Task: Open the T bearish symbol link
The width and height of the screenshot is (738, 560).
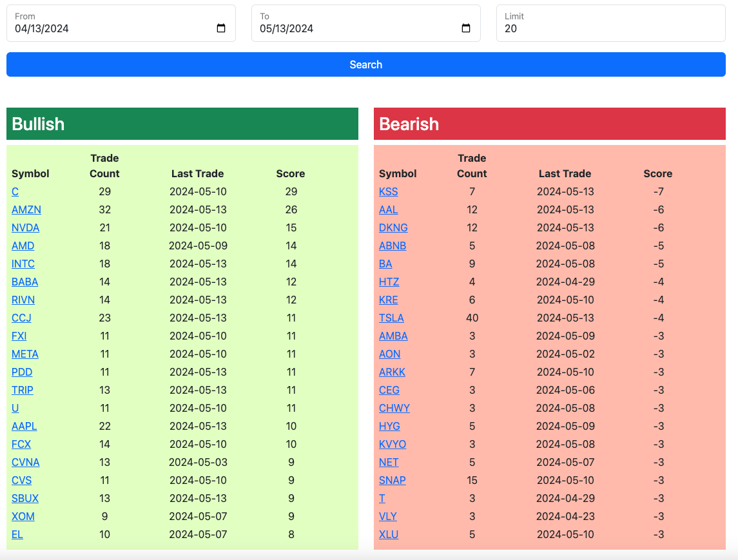Action: (382, 498)
